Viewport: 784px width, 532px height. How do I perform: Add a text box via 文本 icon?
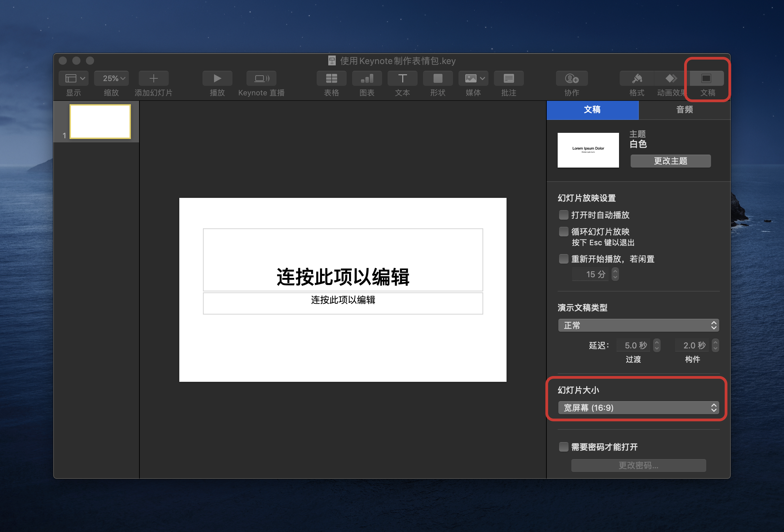click(x=402, y=79)
